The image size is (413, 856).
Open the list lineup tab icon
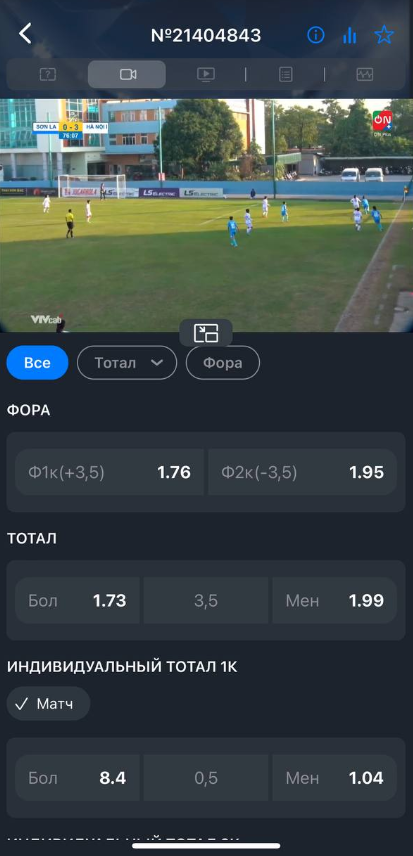(285, 74)
